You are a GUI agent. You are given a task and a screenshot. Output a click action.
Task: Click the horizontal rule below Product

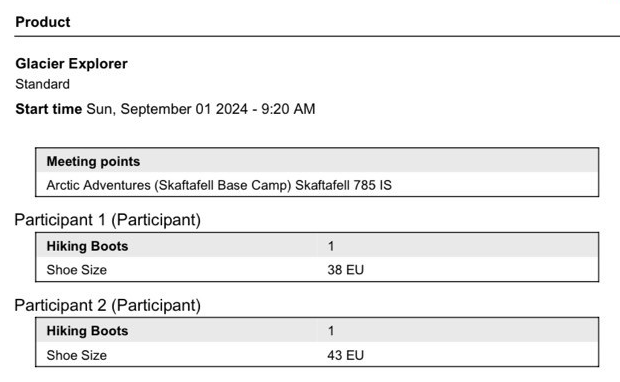click(317, 36)
